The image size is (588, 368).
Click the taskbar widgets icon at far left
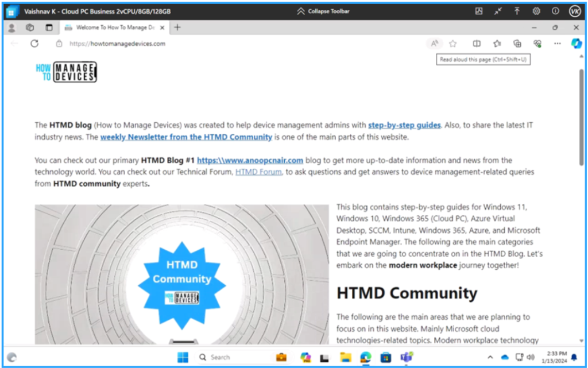12,357
